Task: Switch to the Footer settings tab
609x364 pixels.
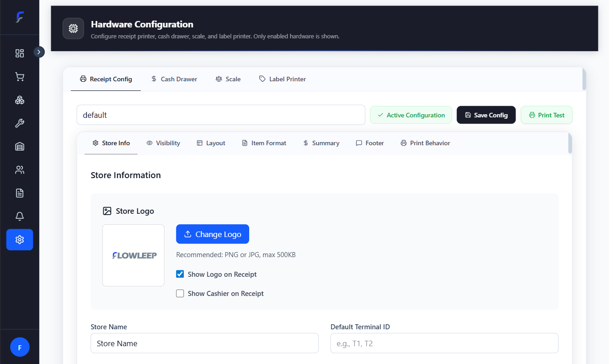Action: pyautogui.click(x=369, y=143)
